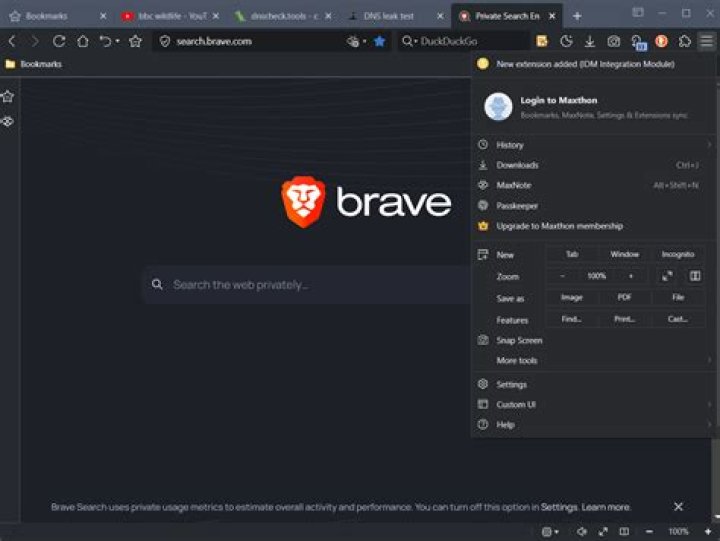Image resolution: width=720 pixels, height=541 pixels.
Task: Decrease zoom with minus in menu
Action: [x=562, y=276]
